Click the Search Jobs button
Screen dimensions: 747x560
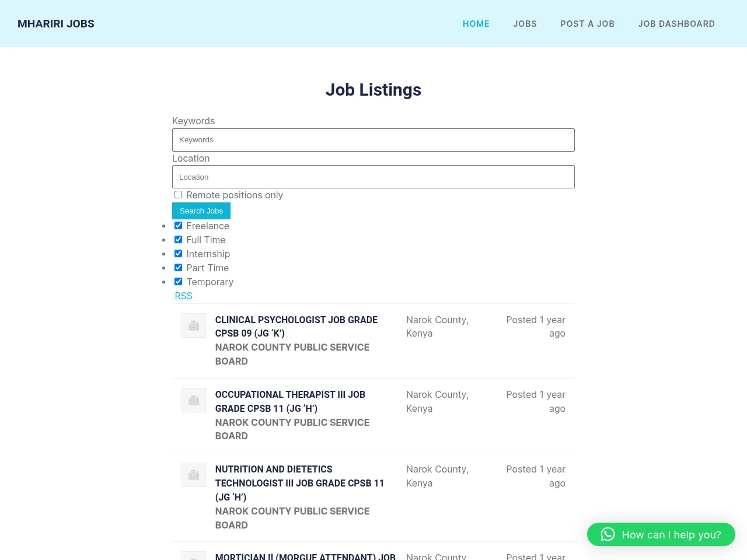coord(201,211)
